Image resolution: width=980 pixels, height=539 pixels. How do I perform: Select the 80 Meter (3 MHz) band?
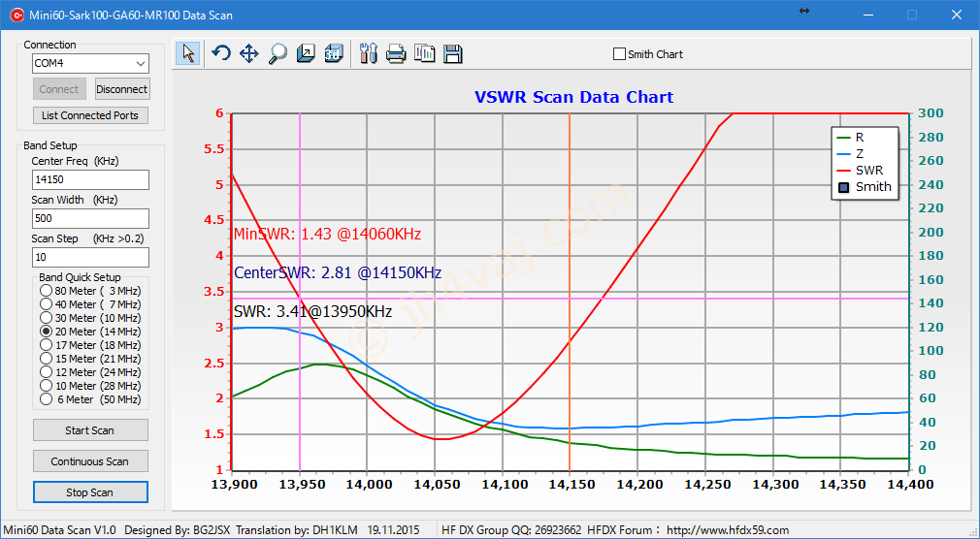tap(47, 291)
